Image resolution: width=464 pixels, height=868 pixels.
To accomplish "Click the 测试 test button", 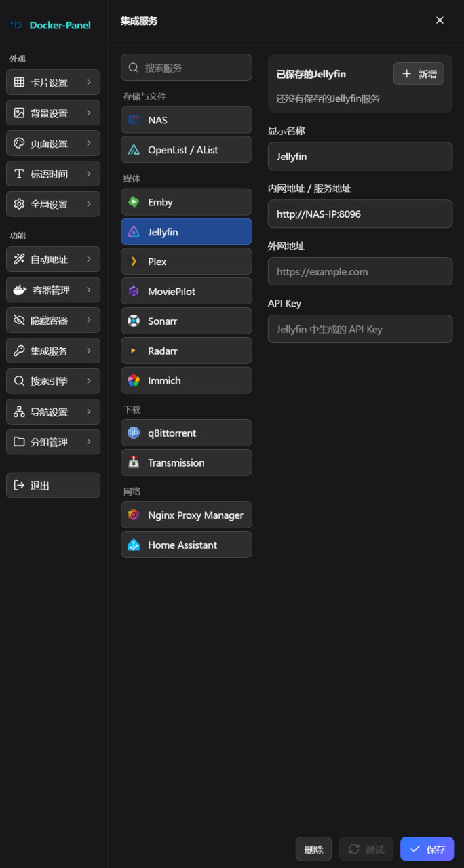I will pos(366,849).
